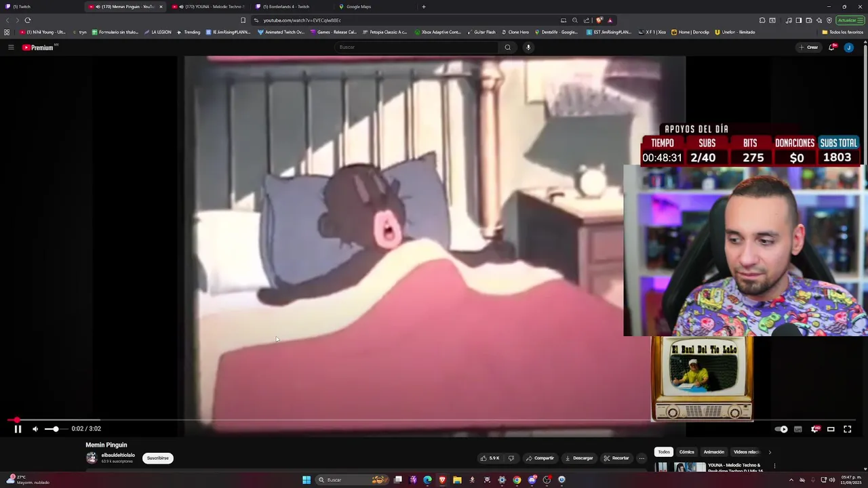Click the Descargar download button
Screen dimensions: 868x488
pyautogui.click(x=579, y=458)
